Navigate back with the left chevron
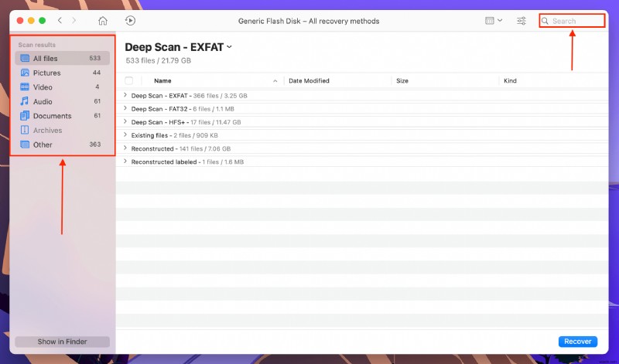Image resolution: width=619 pixels, height=364 pixels. tap(60, 21)
